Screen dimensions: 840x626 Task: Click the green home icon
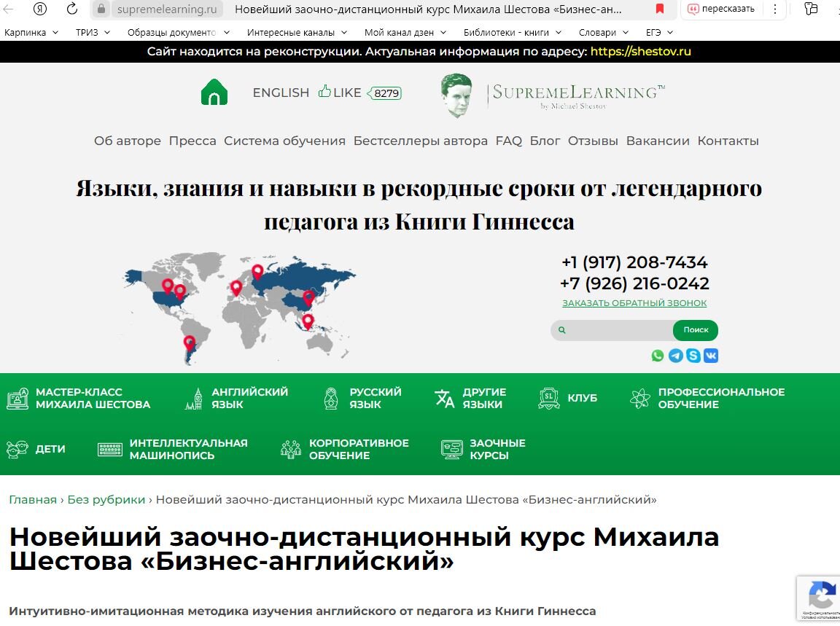(x=214, y=92)
